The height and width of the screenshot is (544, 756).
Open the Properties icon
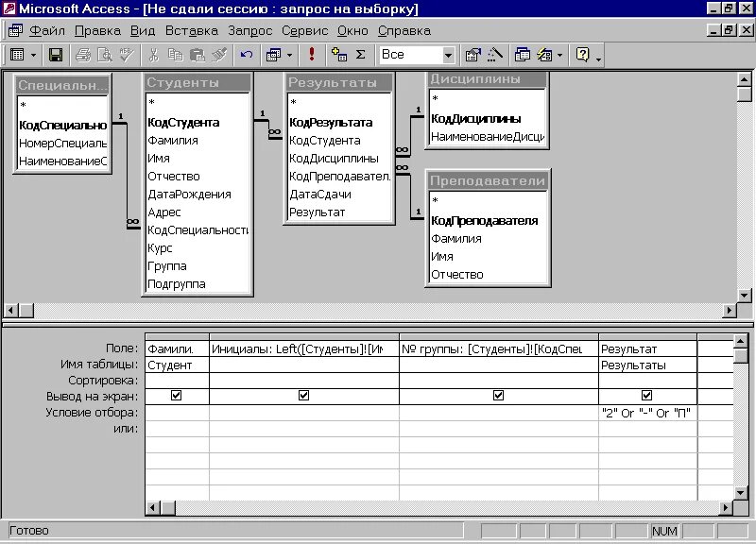[x=472, y=55]
